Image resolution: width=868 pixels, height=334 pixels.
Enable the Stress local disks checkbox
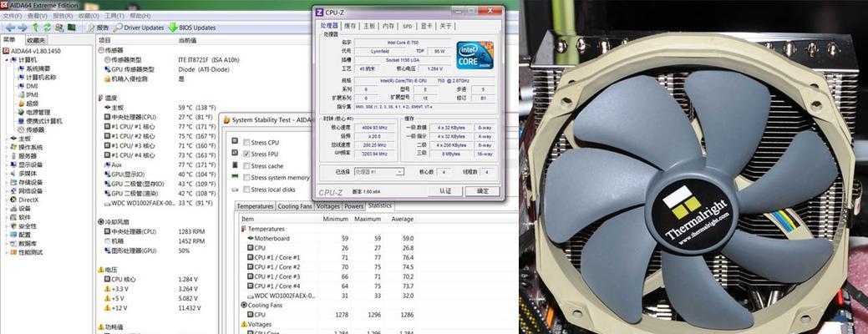(246, 190)
